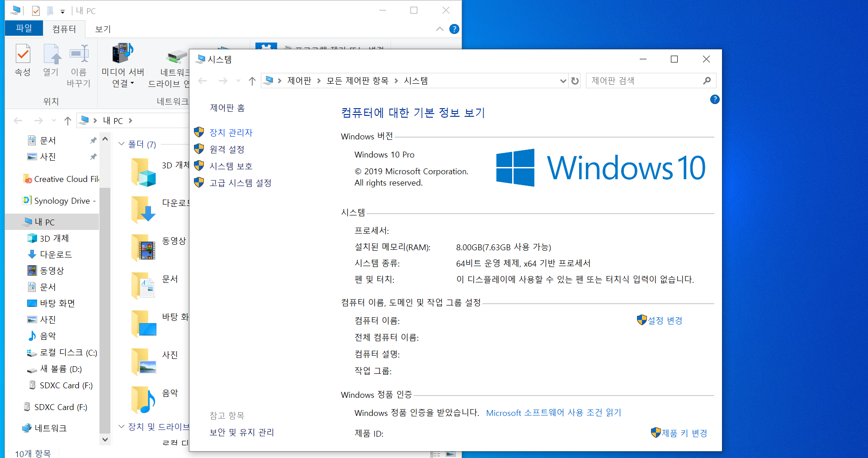The height and width of the screenshot is (458, 868).
Task: Expand breadcrumb arrow after 제어판
Action: (x=319, y=81)
